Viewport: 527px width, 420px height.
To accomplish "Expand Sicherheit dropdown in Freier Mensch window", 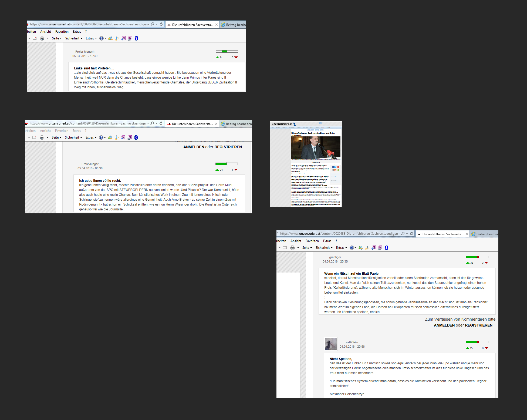I will coord(74,38).
